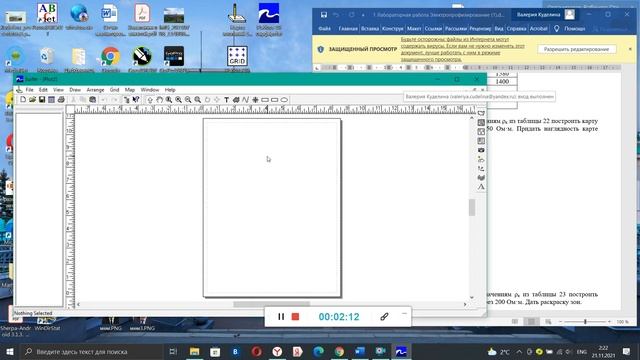640x360 pixels.
Task: Pause the screen recording
Action: pyautogui.click(x=281, y=317)
